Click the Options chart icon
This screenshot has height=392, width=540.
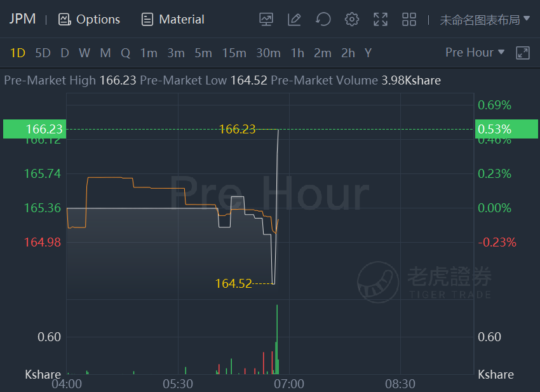(x=64, y=19)
